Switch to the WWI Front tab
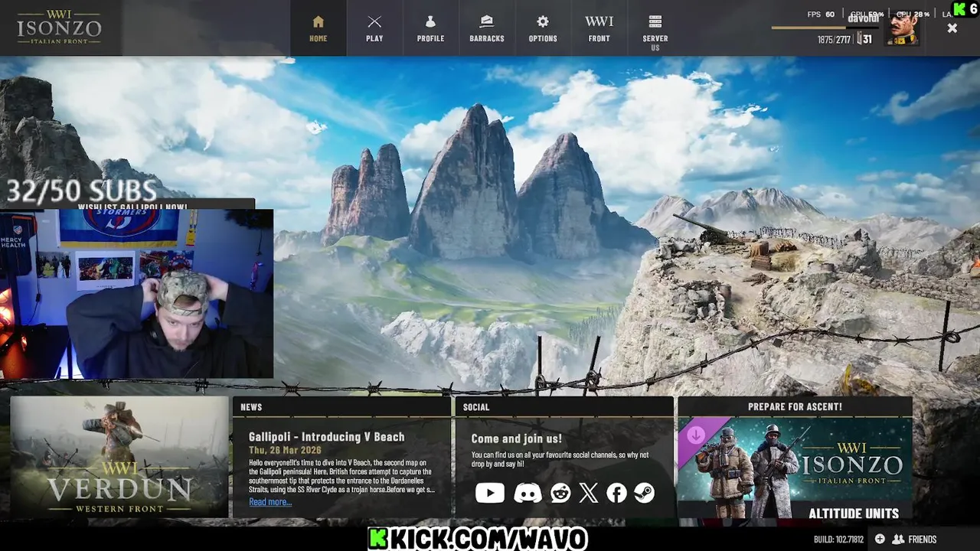The width and height of the screenshot is (980, 551). (x=599, y=28)
